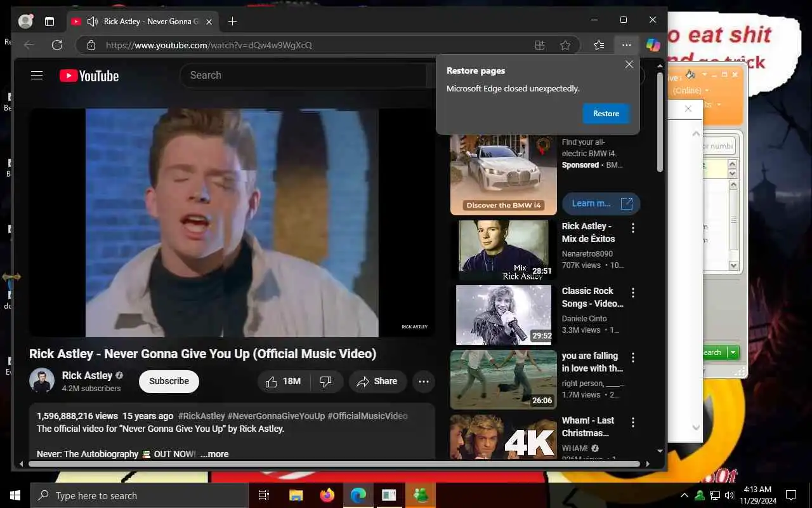Pause the Rick Astley video player
The image size is (812, 508).
232,222
